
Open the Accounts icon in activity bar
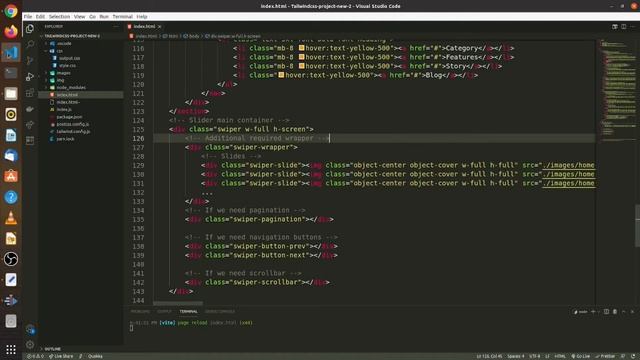(30, 329)
